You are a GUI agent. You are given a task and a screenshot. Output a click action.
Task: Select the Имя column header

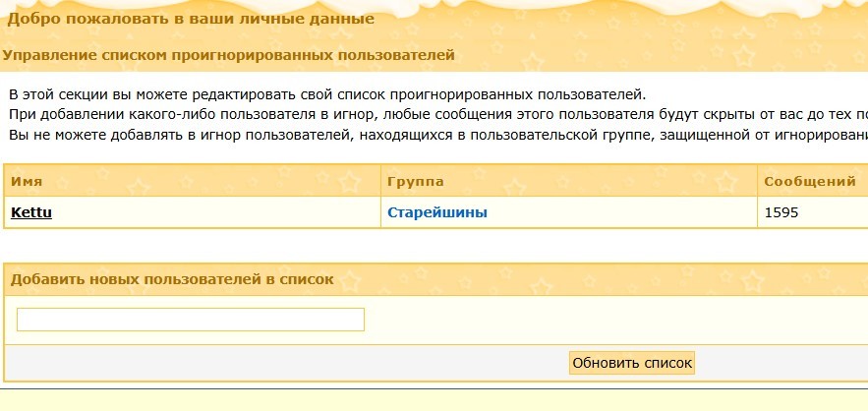(x=27, y=181)
